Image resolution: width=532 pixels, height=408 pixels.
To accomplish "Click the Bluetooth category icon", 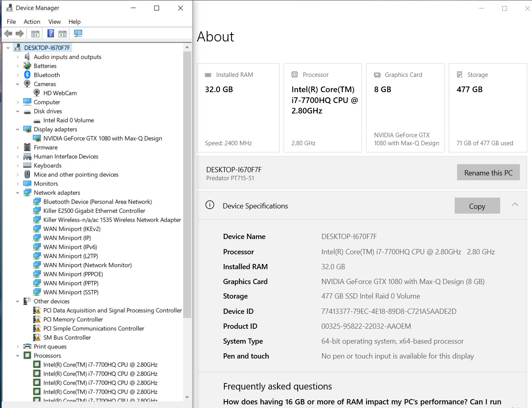I will pyautogui.click(x=27, y=75).
